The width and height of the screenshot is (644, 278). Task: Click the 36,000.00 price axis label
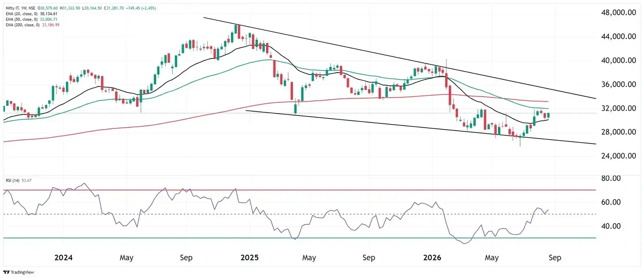click(x=618, y=85)
